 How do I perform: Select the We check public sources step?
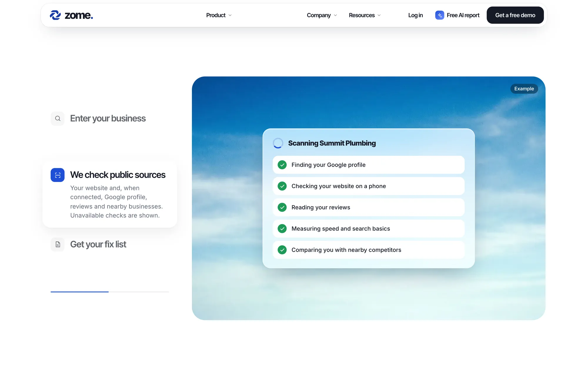click(110, 195)
